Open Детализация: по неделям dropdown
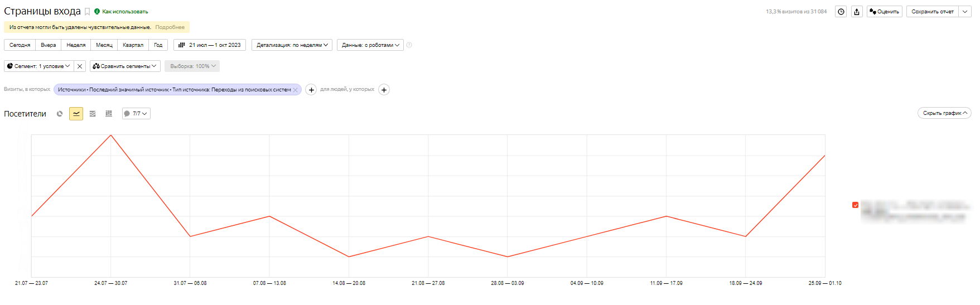The image size is (980, 305). tap(292, 45)
